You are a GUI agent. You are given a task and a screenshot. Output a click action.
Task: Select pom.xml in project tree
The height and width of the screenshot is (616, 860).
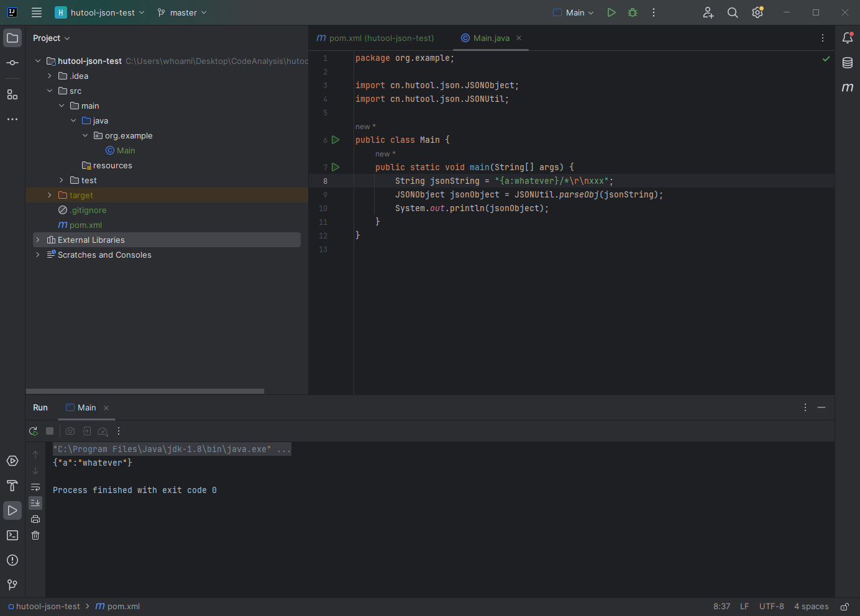coord(80,225)
